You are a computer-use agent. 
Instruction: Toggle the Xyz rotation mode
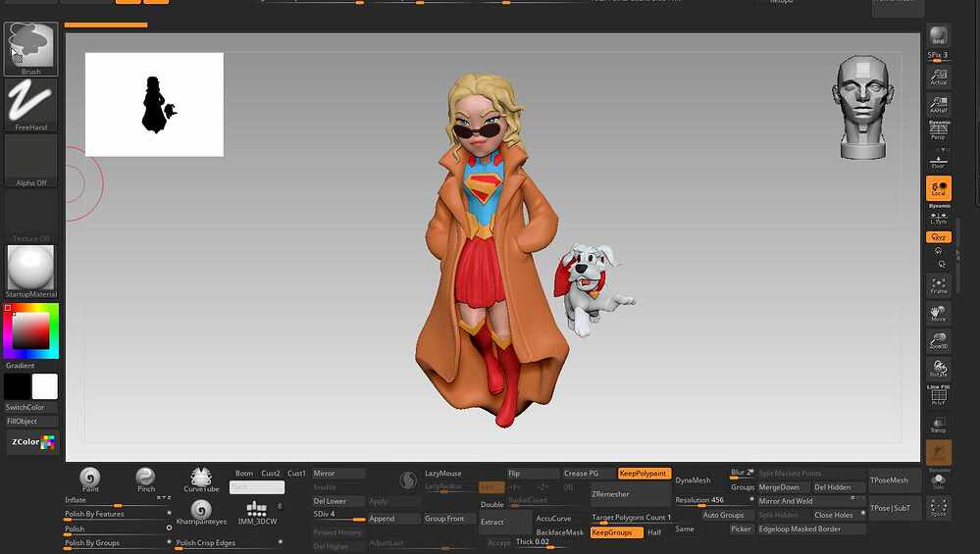[x=938, y=237]
